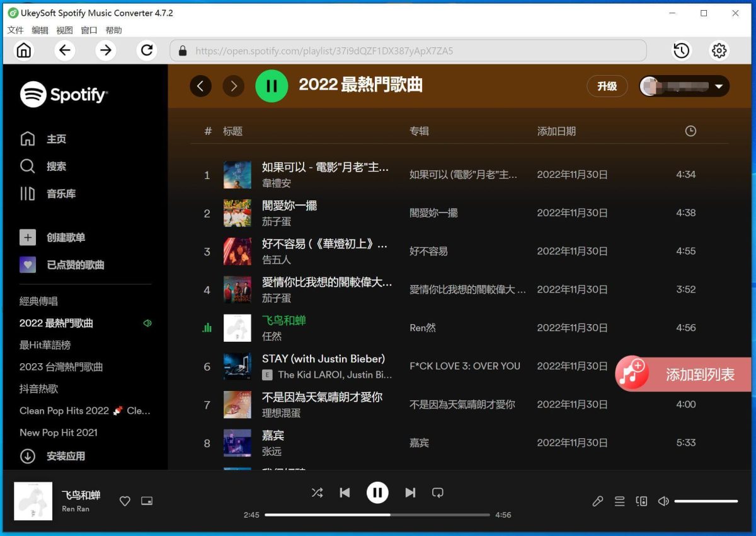Select STAY (with Justin Bieber) track
The image size is (756, 536).
point(323,358)
